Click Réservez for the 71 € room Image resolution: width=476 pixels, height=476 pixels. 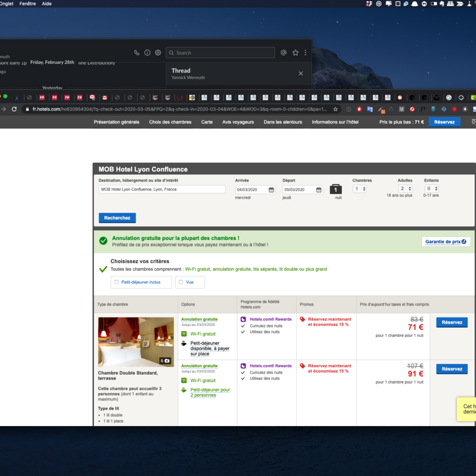pos(452,323)
